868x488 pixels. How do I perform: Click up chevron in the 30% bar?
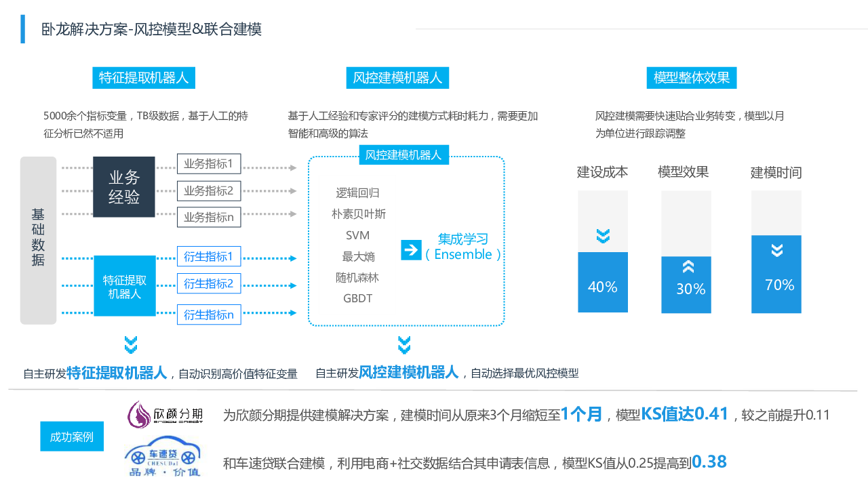pyautogui.click(x=687, y=266)
